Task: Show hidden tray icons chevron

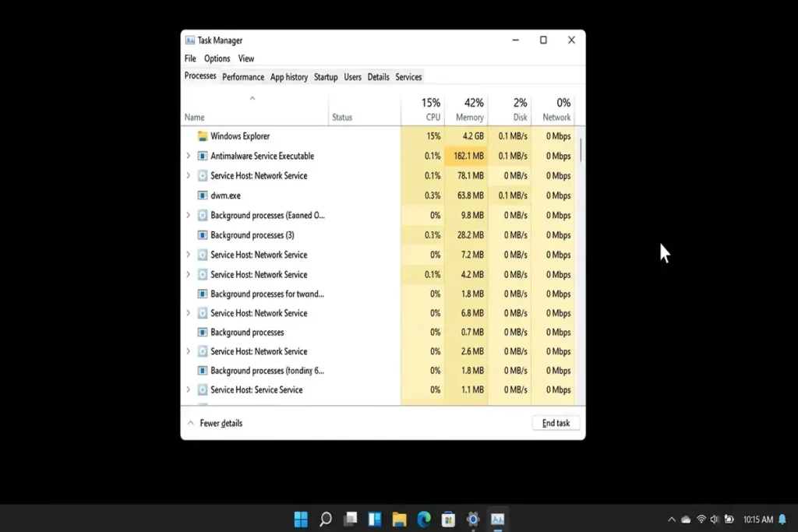Action: point(671,520)
